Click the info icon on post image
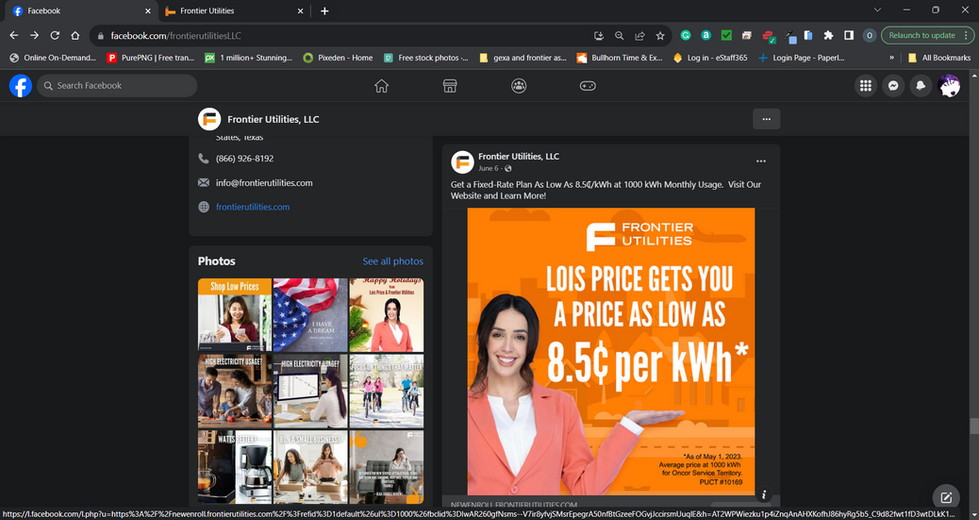The image size is (979, 520). pos(763,494)
